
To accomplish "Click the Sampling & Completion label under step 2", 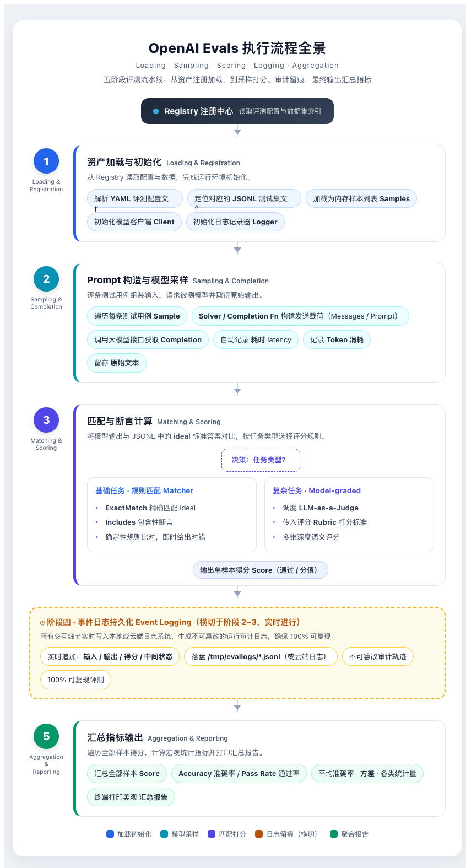I will [46, 303].
